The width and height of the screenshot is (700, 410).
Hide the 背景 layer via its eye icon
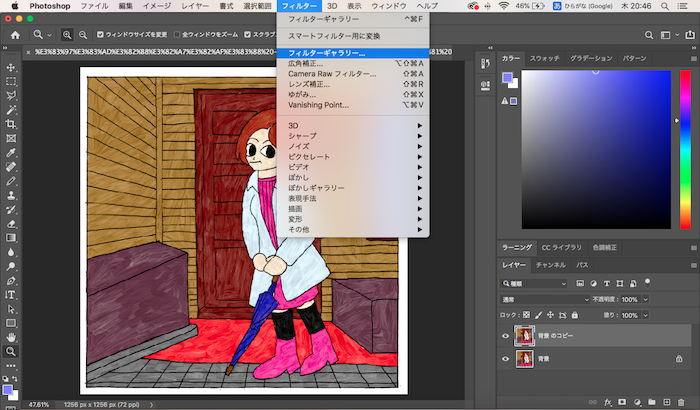point(505,359)
